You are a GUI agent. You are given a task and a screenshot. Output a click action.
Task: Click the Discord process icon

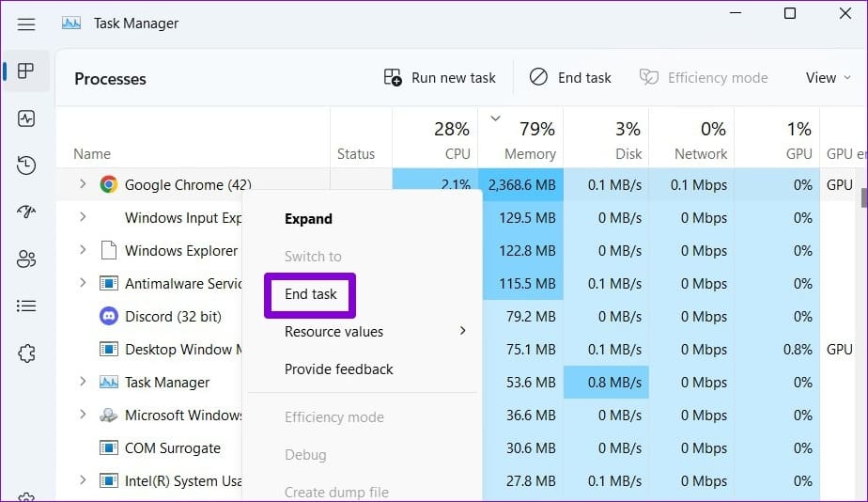(109, 316)
